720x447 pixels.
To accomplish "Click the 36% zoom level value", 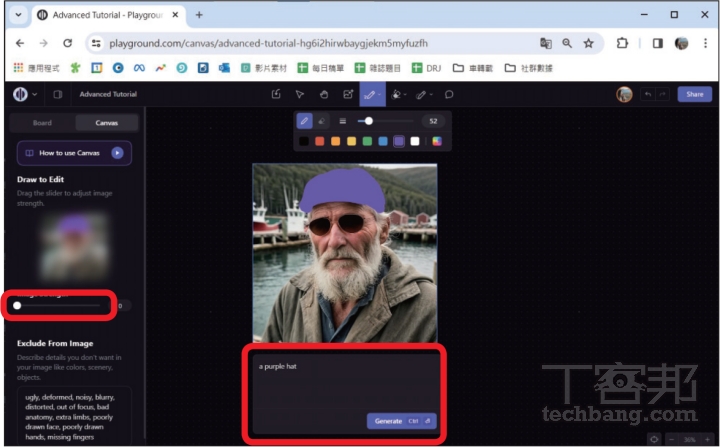I will pos(689,440).
